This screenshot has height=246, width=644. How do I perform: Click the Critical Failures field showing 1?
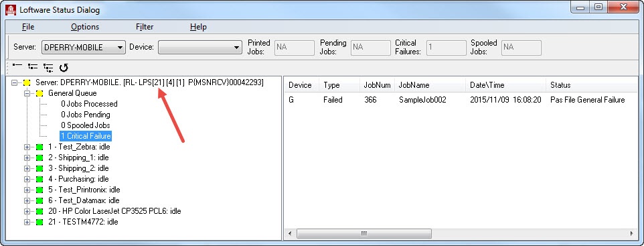pos(446,48)
